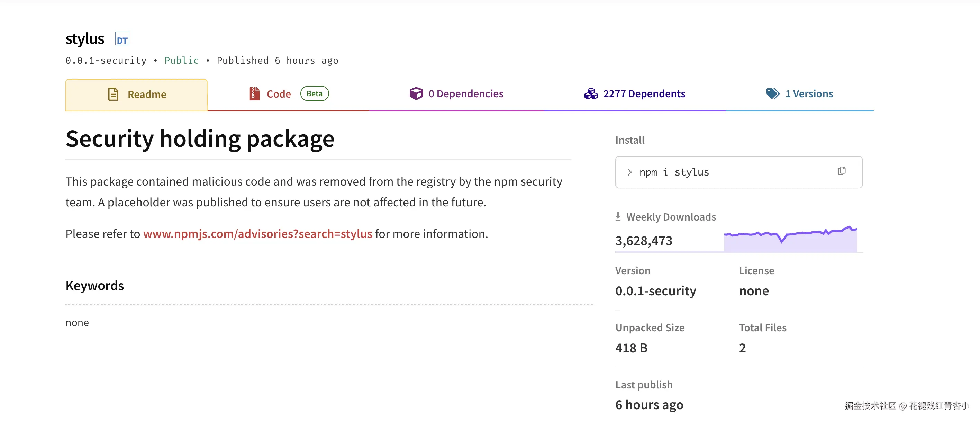Image resolution: width=980 pixels, height=421 pixels.
Task: Click the Versions tags icon
Action: 772,93
